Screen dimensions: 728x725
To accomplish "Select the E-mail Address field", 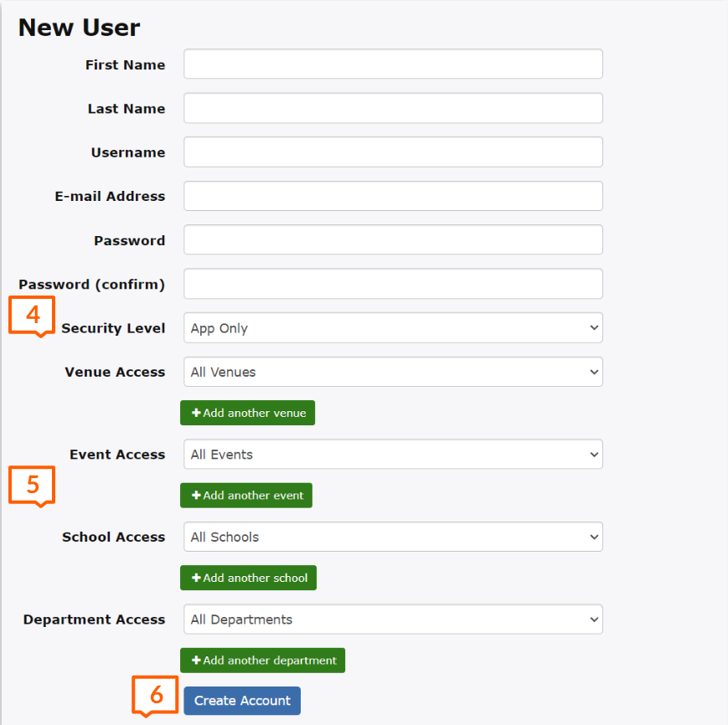I will pos(393,196).
